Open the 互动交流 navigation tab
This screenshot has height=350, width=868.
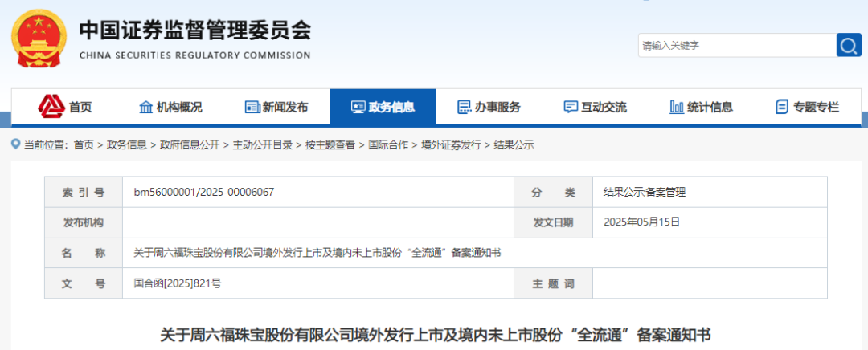(595, 108)
